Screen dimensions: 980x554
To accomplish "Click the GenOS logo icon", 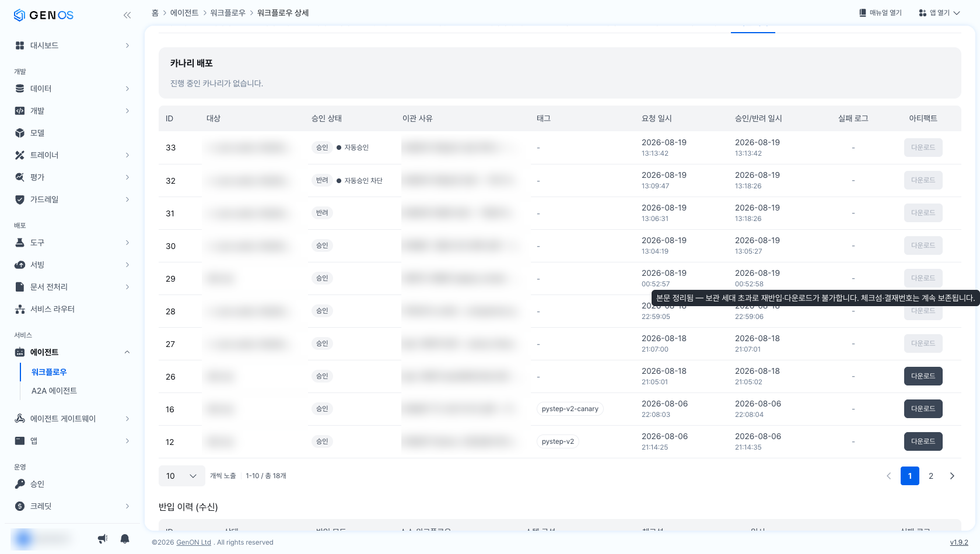I will (x=19, y=15).
